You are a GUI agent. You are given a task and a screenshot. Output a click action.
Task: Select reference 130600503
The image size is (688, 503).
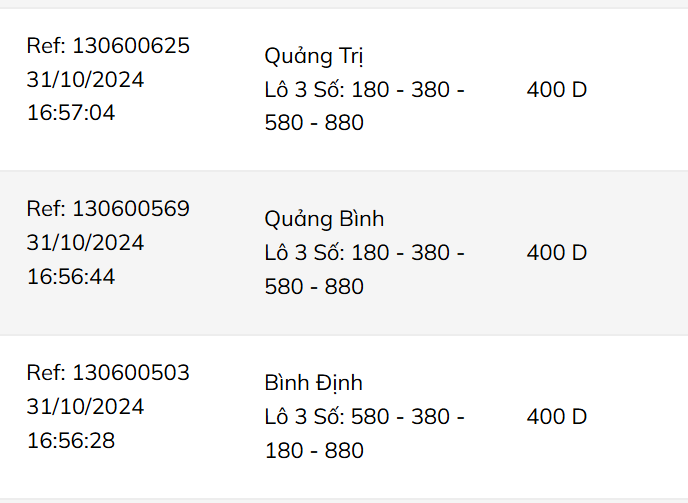click(108, 373)
